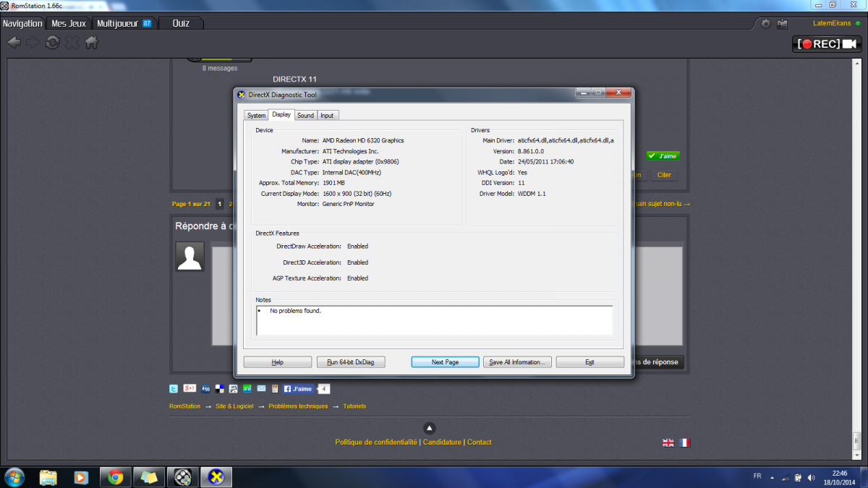Click the DIRECTX 11 heading text
The image size is (868, 488).
coord(295,79)
